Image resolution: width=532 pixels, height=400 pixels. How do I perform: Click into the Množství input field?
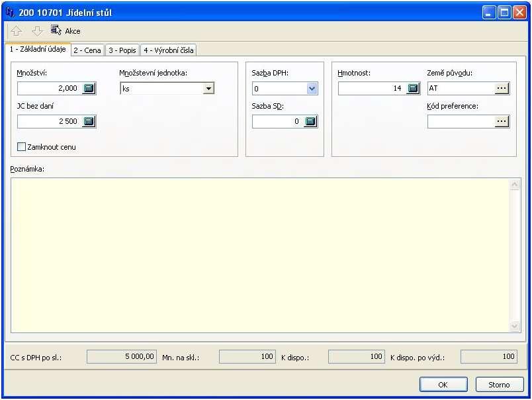tap(50, 88)
